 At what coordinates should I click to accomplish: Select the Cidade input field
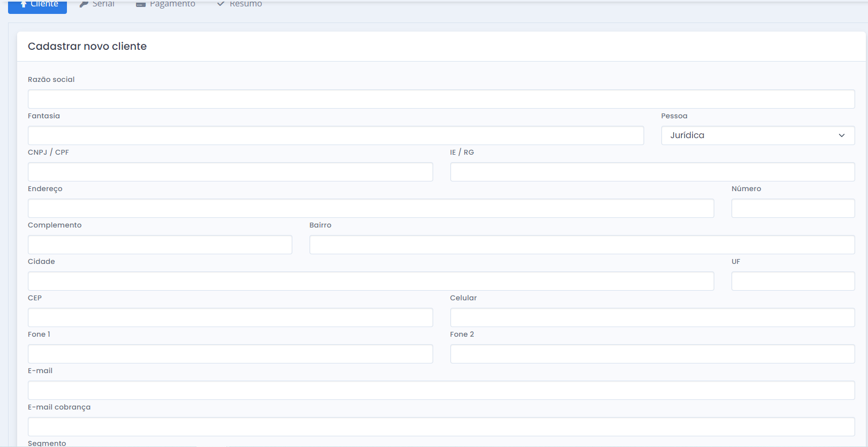(371, 281)
